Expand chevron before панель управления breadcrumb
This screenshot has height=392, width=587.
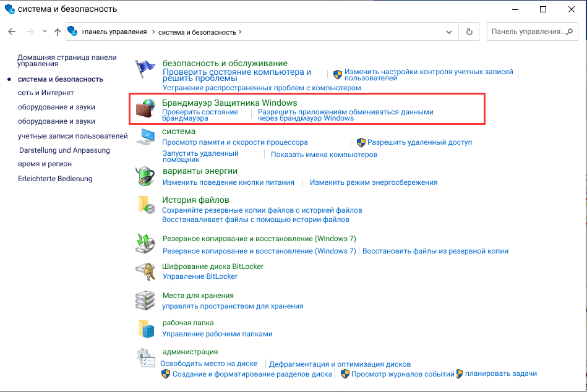tap(83, 32)
